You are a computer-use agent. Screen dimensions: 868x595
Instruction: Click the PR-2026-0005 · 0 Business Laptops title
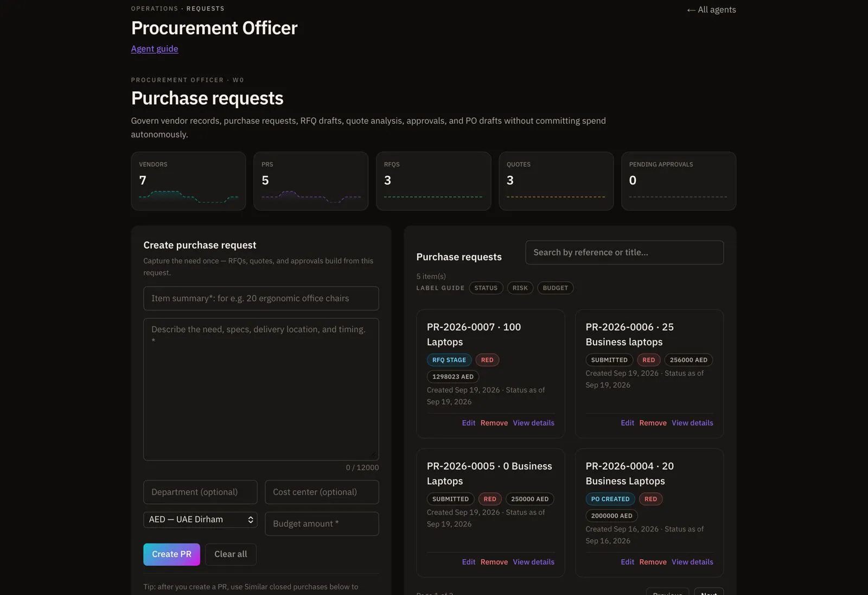489,473
